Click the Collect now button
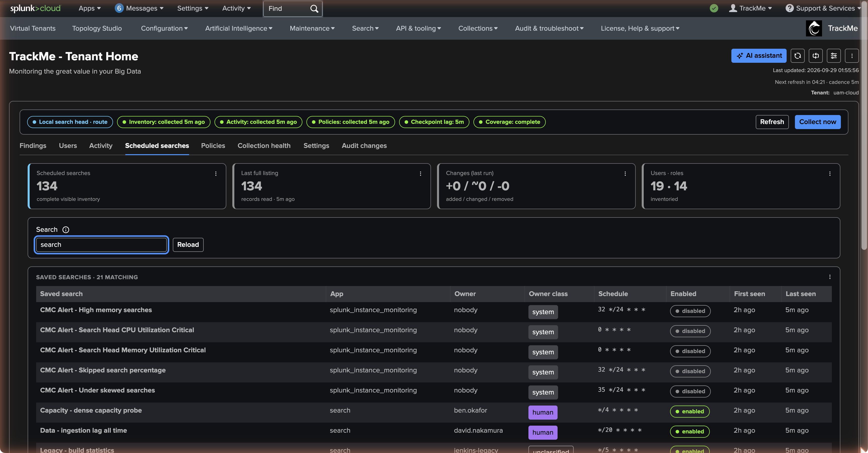The width and height of the screenshot is (868, 453). (x=818, y=122)
